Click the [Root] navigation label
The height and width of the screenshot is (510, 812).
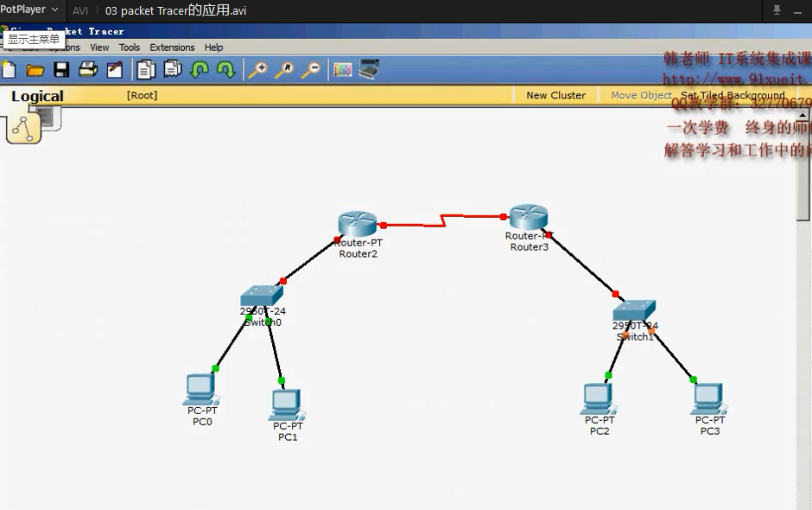pos(142,95)
